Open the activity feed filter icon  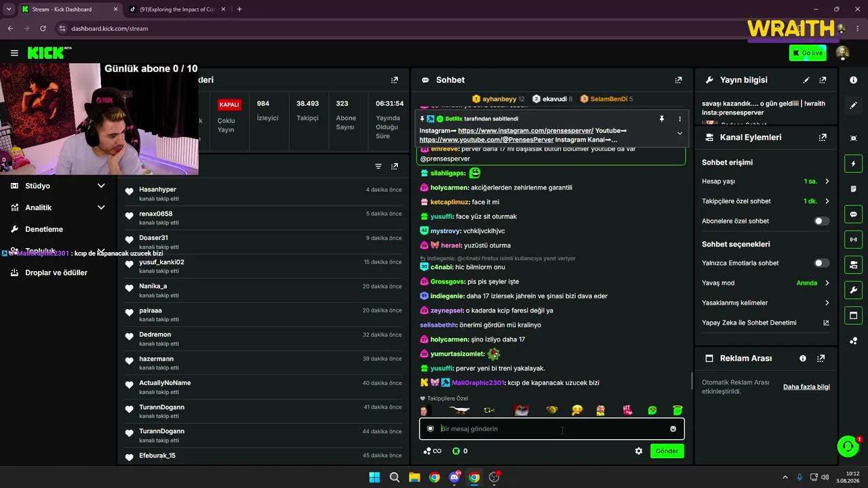(x=378, y=166)
